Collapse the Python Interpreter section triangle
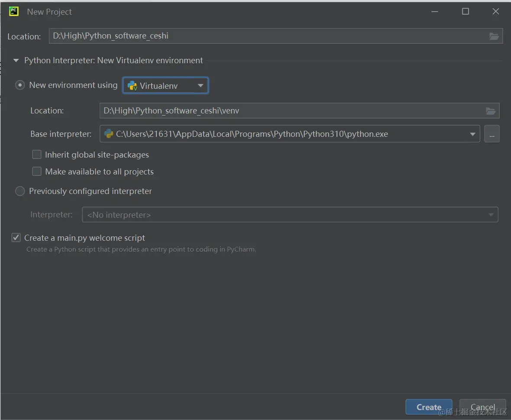 coord(16,60)
